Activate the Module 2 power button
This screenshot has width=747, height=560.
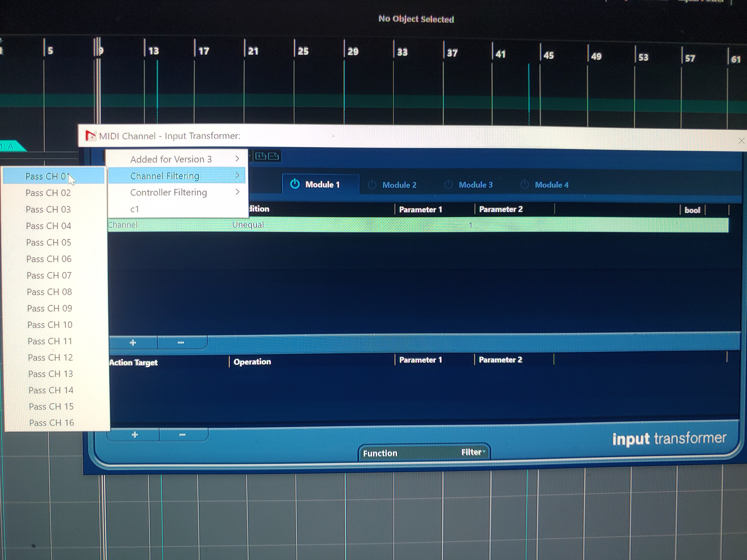coord(372,184)
